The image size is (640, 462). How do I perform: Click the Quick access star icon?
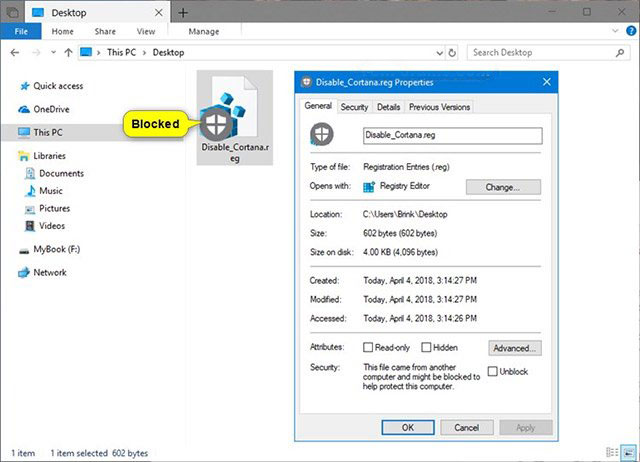pos(25,86)
